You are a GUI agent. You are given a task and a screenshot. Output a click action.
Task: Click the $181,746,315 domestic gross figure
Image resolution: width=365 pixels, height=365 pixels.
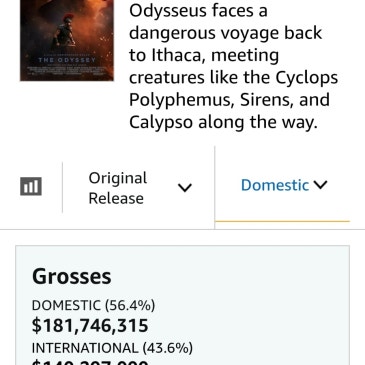tap(90, 326)
